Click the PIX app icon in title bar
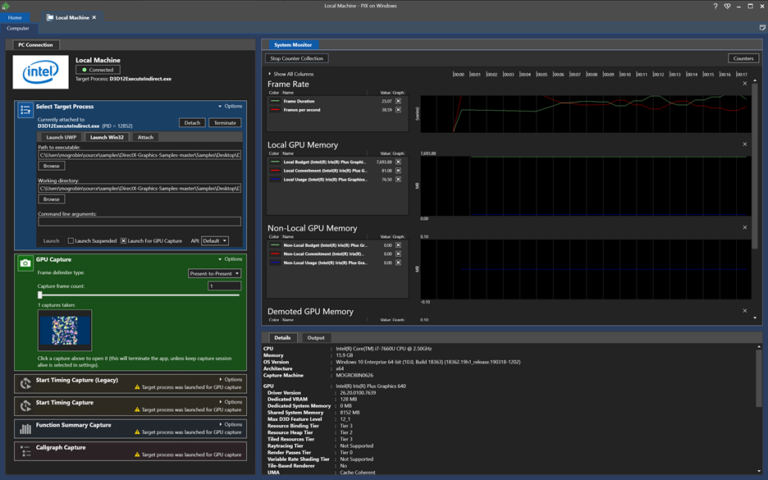Image resolution: width=768 pixels, height=480 pixels. tap(5, 6)
